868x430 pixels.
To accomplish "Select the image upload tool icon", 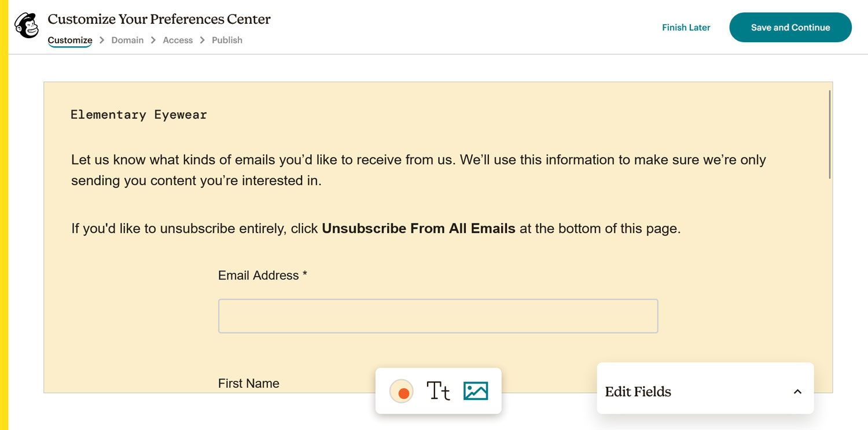I will tap(476, 391).
